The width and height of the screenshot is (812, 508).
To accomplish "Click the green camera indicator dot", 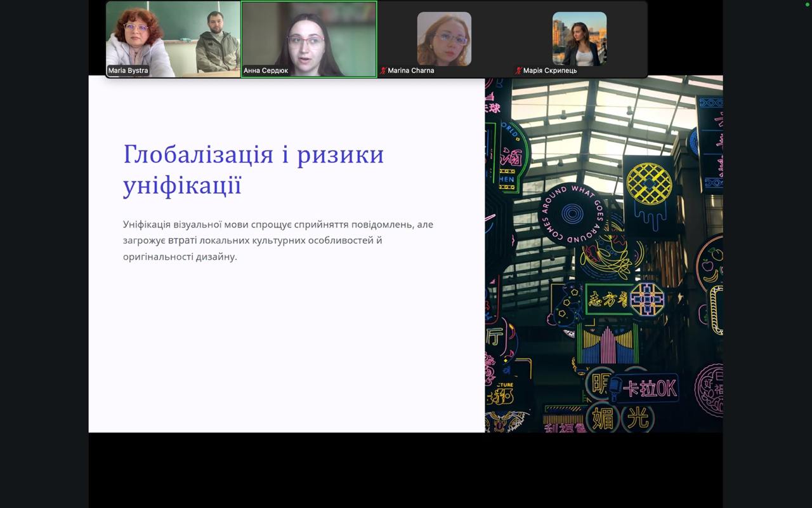I will point(807,4).
